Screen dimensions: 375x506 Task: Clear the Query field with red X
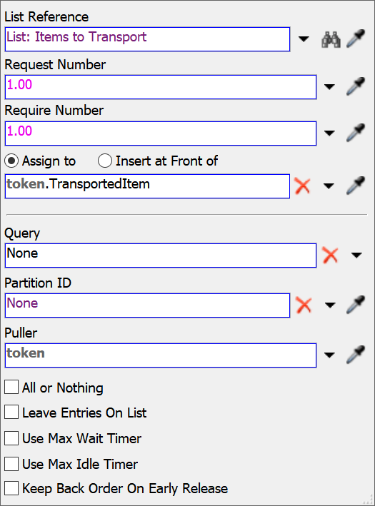330,255
